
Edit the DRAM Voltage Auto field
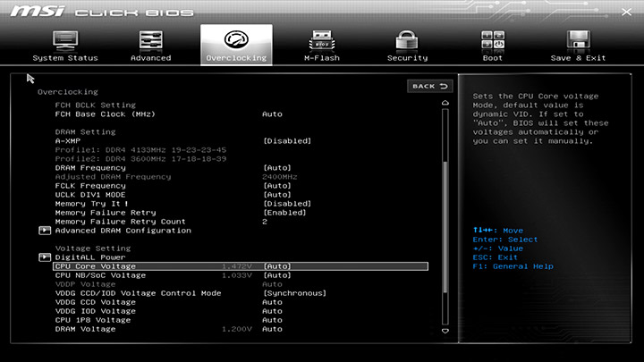[x=272, y=329]
